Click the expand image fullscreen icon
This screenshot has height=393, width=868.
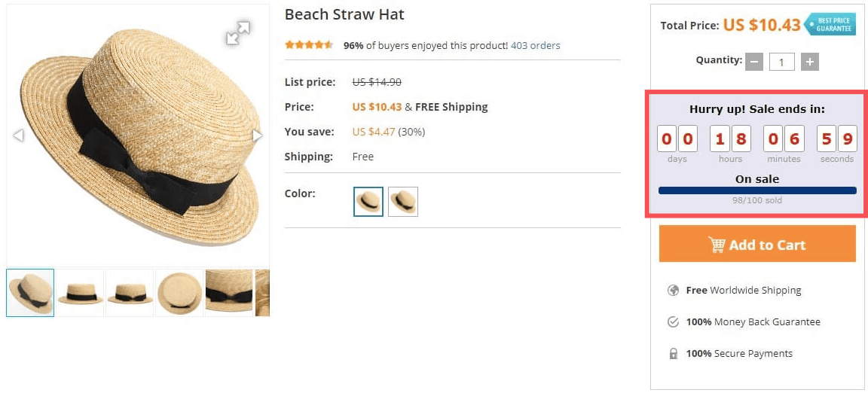point(238,33)
